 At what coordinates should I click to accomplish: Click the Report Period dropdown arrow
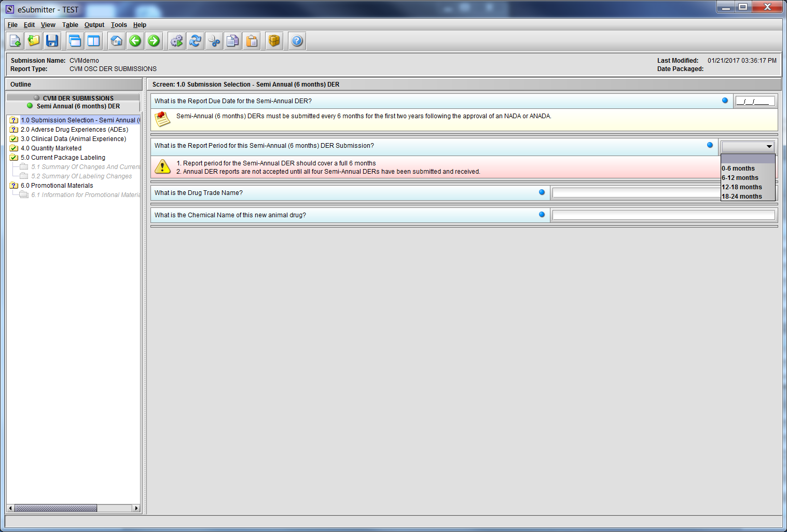(x=769, y=147)
